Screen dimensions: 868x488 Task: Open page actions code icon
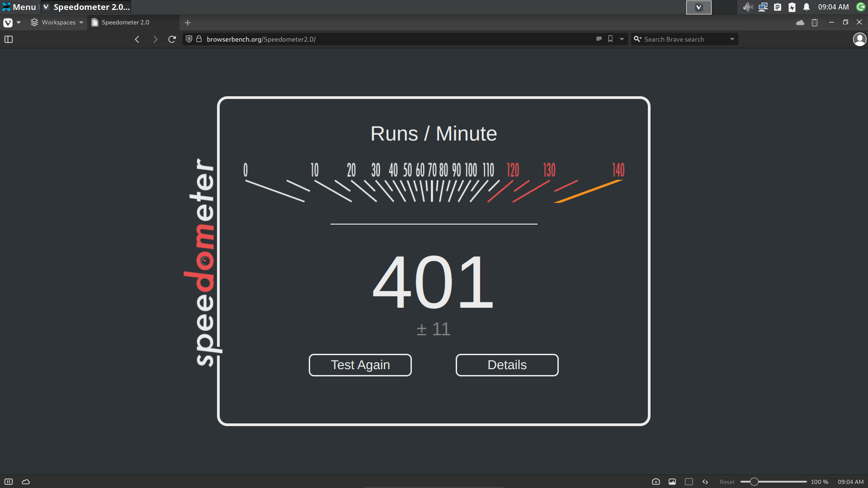coord(705,482)
